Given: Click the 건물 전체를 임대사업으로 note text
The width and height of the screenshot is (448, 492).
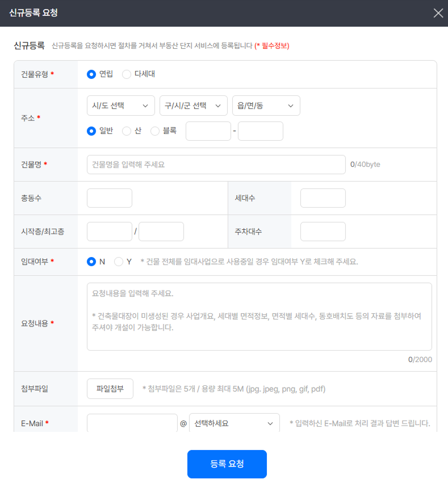Looking at the screenshot, I should coord(249,262).
